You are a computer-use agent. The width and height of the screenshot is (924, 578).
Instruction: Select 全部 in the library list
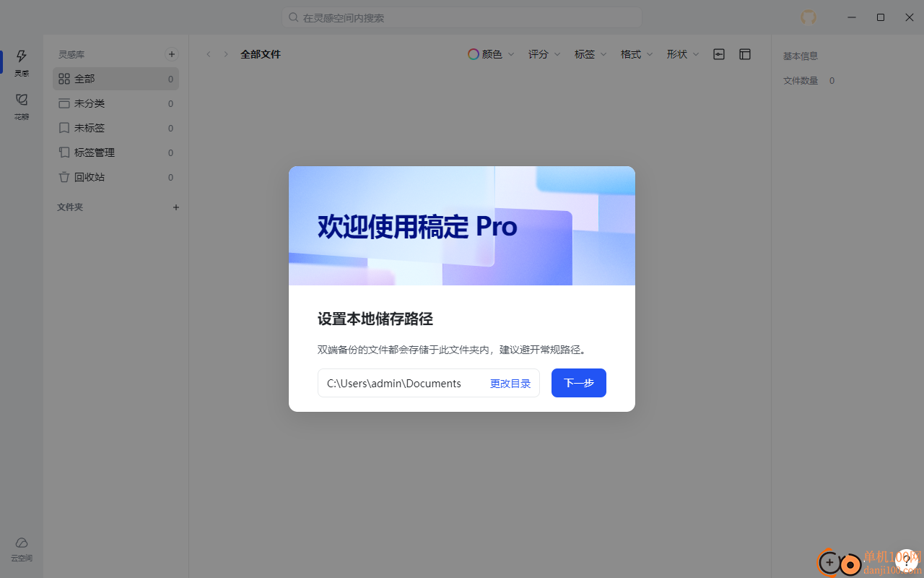coord(115,79)
